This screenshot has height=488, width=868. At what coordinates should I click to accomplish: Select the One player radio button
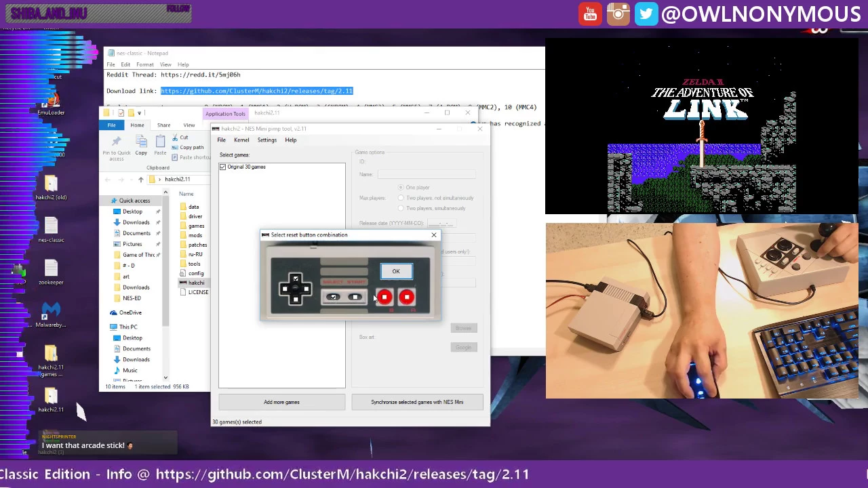coord(401,187)
